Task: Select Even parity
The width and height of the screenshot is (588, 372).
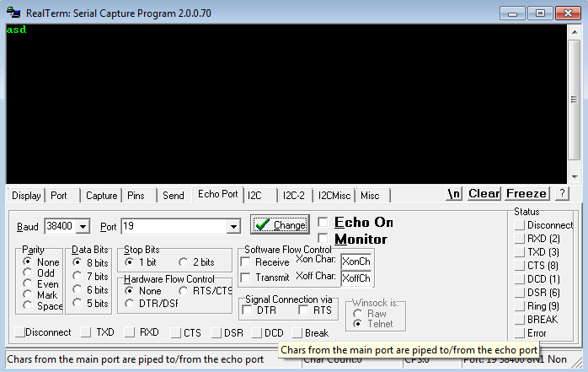Action: 27,283
